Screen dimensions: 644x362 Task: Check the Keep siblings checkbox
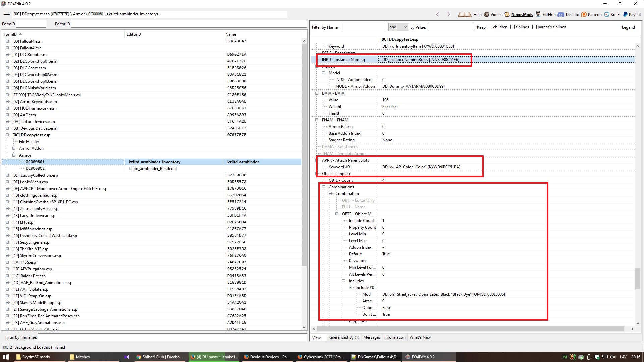point(512,27)
